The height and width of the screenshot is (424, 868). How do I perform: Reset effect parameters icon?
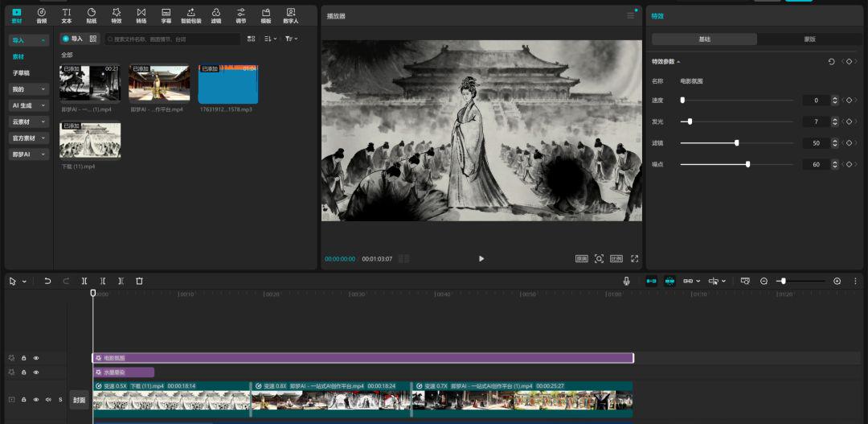click(x=832, y=61)
